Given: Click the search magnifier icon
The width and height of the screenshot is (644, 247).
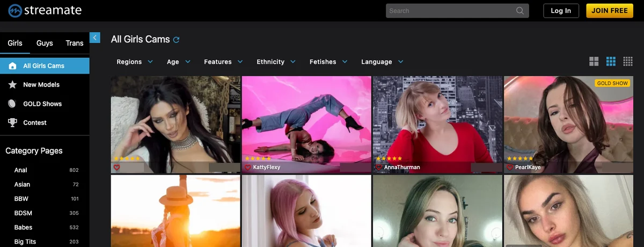Looking at the screenshot, I should pos(520,11).
